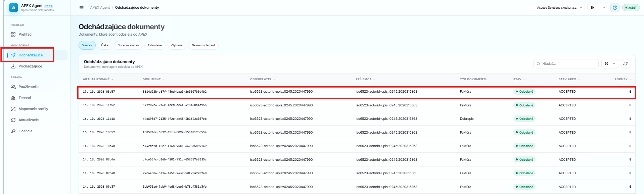
Task: Open the help question mark icon
Action: coord(615,8)
